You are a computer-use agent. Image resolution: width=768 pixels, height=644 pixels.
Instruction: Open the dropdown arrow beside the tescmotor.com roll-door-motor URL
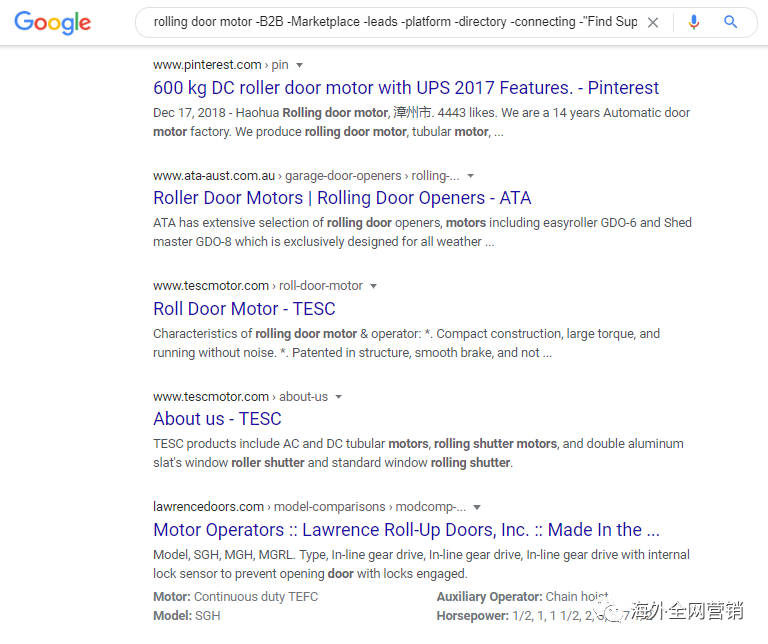[373, 286]
